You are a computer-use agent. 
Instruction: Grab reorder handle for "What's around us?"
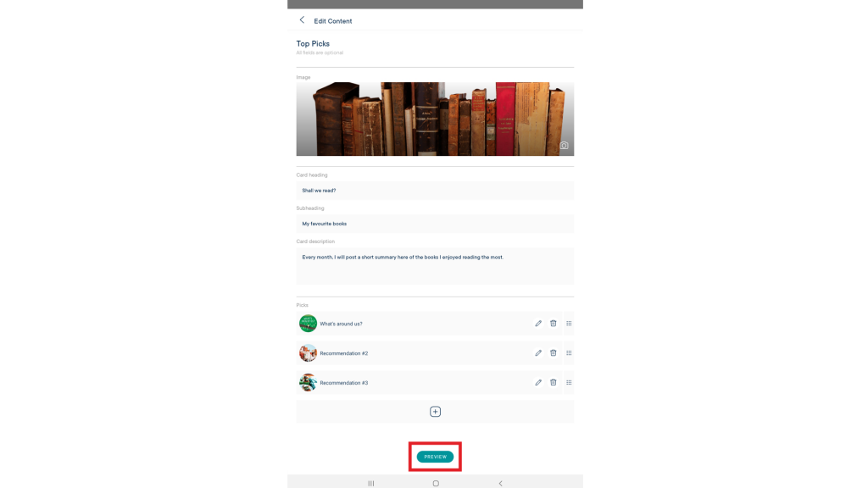tap(569, 323)
